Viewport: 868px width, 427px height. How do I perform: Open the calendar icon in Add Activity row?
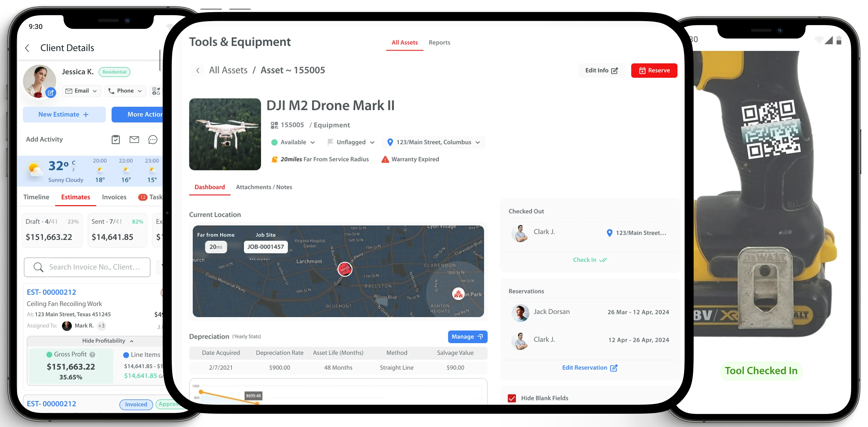[x=116, y=139]
